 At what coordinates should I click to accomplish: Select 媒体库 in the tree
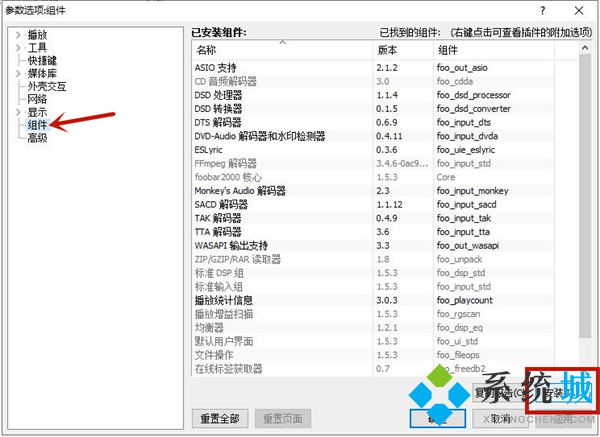(42, 73)
